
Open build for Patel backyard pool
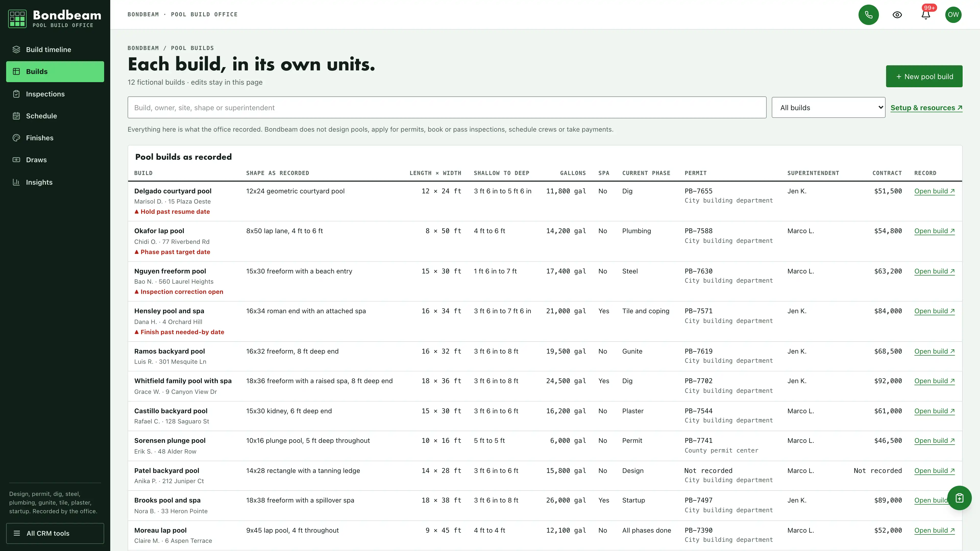click(x=934, y=471)
